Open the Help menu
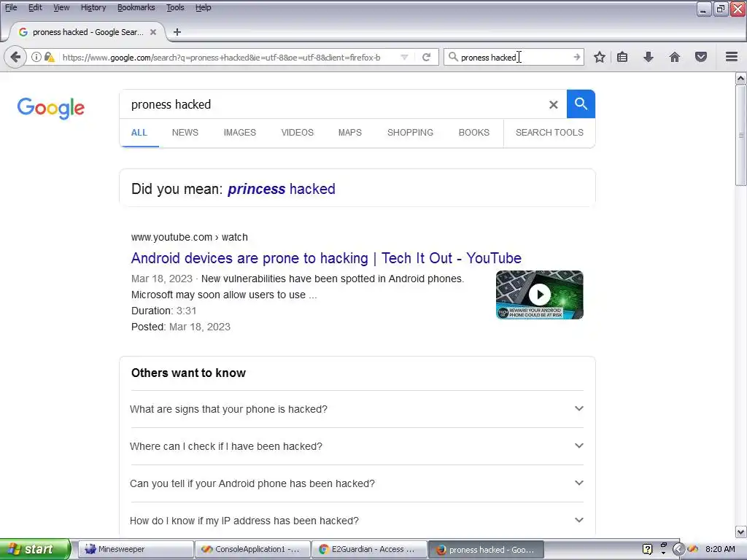This screenshot has width=747, height=560. tap(204, 7)
